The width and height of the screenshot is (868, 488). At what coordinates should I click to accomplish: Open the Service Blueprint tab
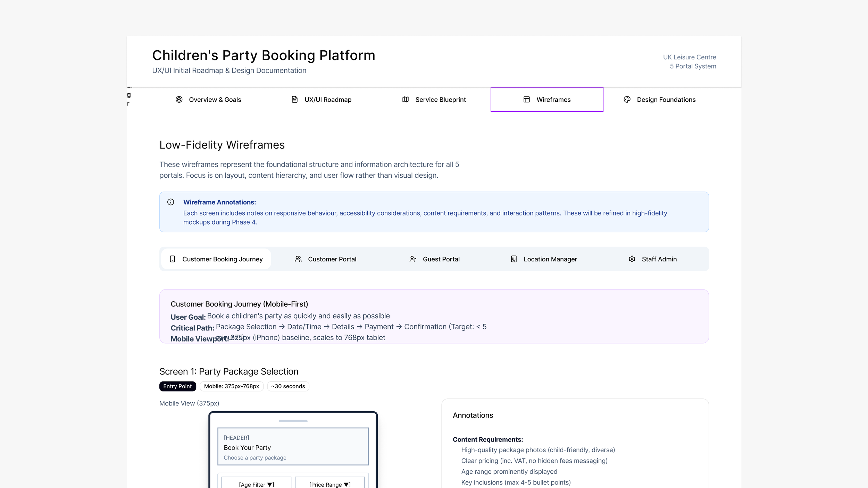coord(434,100)
